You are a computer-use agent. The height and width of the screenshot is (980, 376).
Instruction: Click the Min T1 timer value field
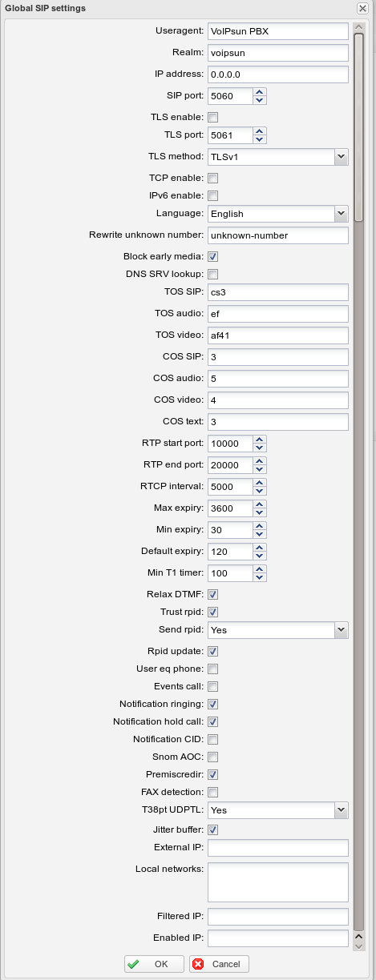coord(230,573)
